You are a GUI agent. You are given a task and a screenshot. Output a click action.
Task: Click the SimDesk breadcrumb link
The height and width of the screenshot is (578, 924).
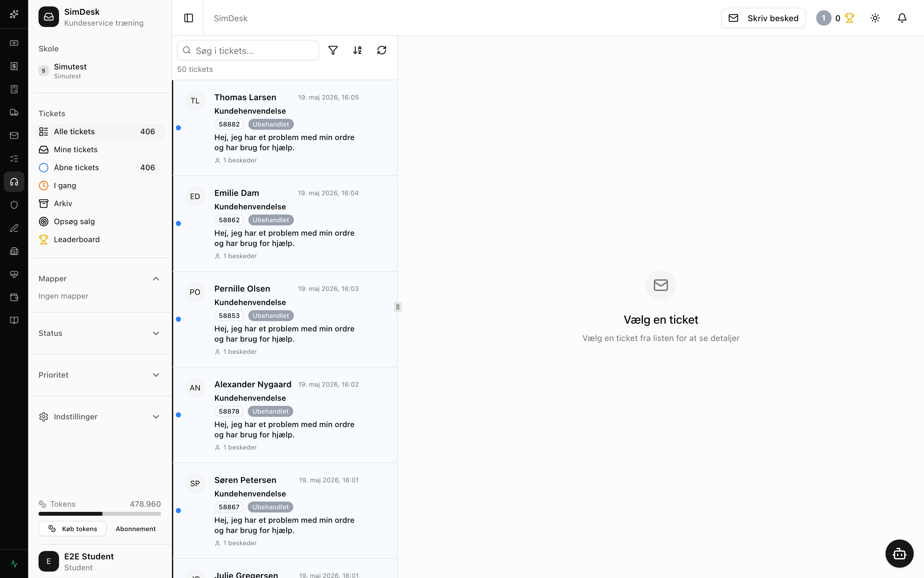pyautogui.click(x=230, y=18)
